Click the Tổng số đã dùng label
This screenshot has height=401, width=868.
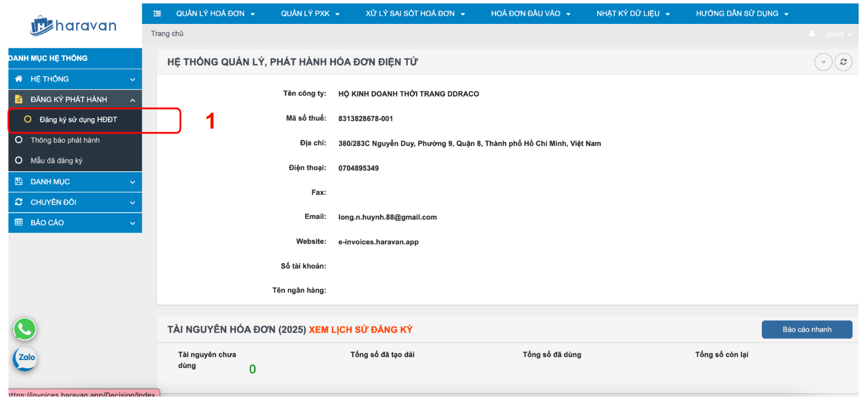pyautogui.click(x=552, y=354)
